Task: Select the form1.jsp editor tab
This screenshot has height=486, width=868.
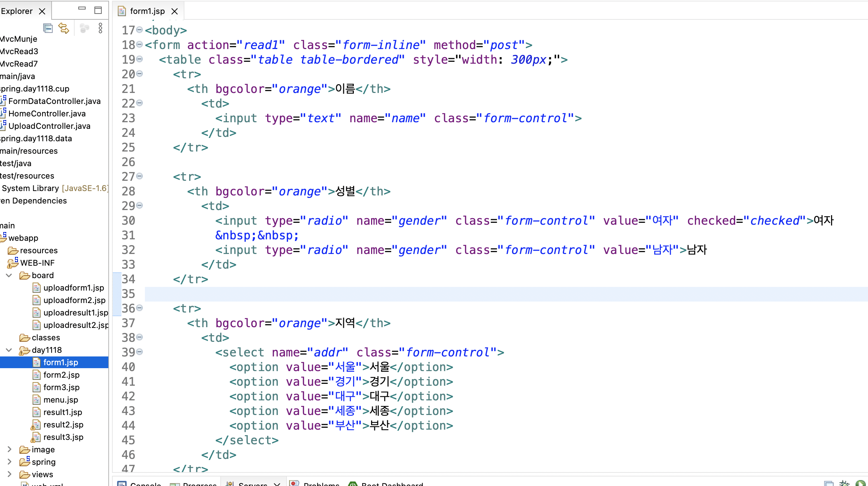Action: point(147,11)
